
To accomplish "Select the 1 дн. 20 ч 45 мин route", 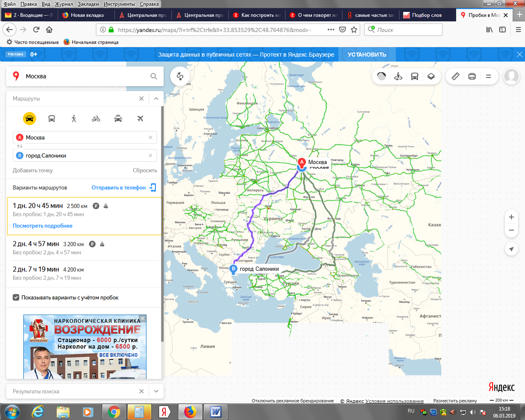I will (84, 216).
